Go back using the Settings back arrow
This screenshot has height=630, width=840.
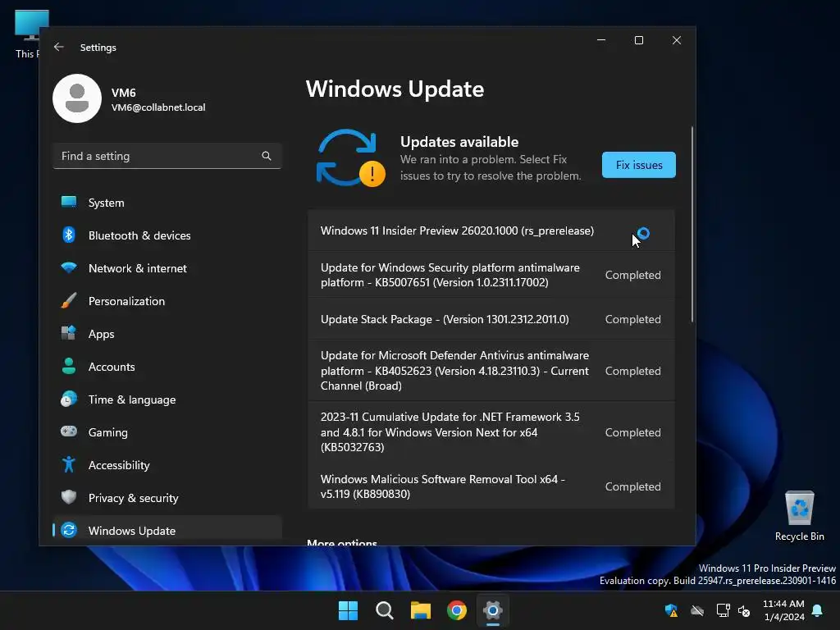tap(59, 47)
